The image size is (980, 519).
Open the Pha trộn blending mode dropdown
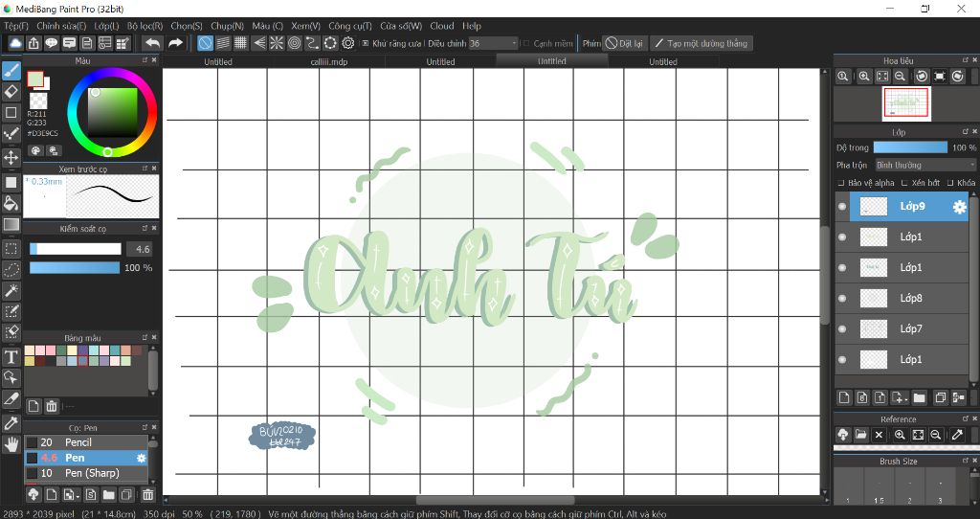(925, 165)
